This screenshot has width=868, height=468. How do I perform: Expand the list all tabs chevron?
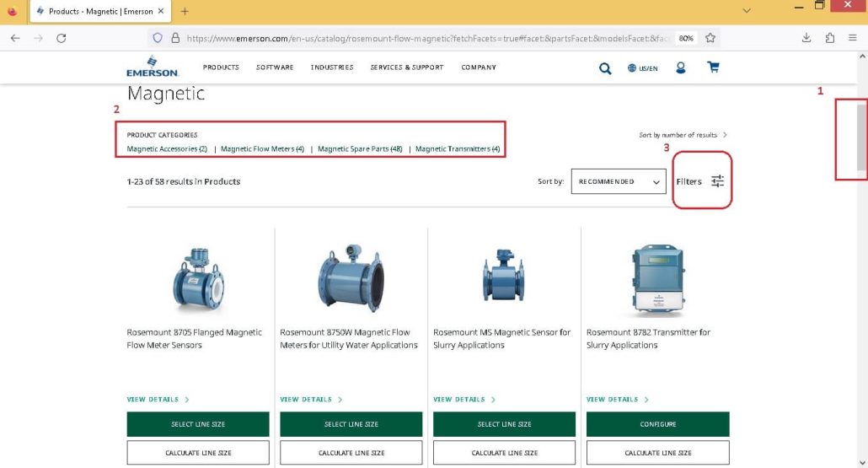747,10
